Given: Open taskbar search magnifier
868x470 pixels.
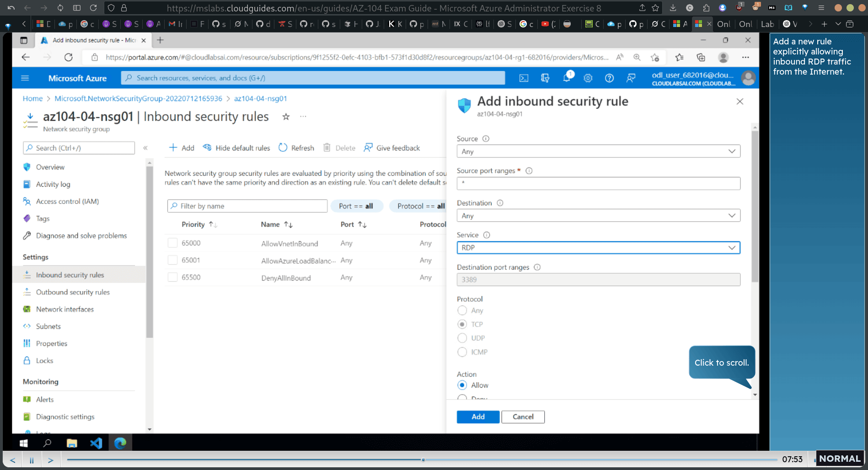Looking at the screenshot, I should [x=47, y=443].
